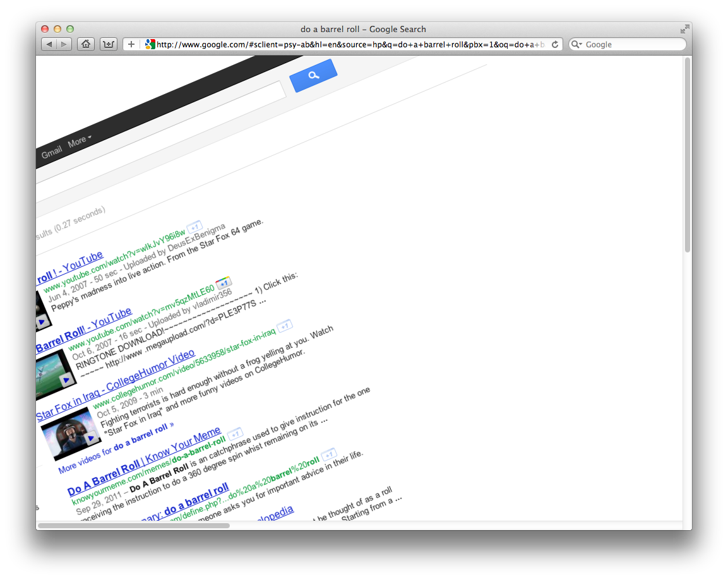Screen dimensions: 728x580
Task: Click the horizontal scrollbar thumb
Action: point(134,526)
